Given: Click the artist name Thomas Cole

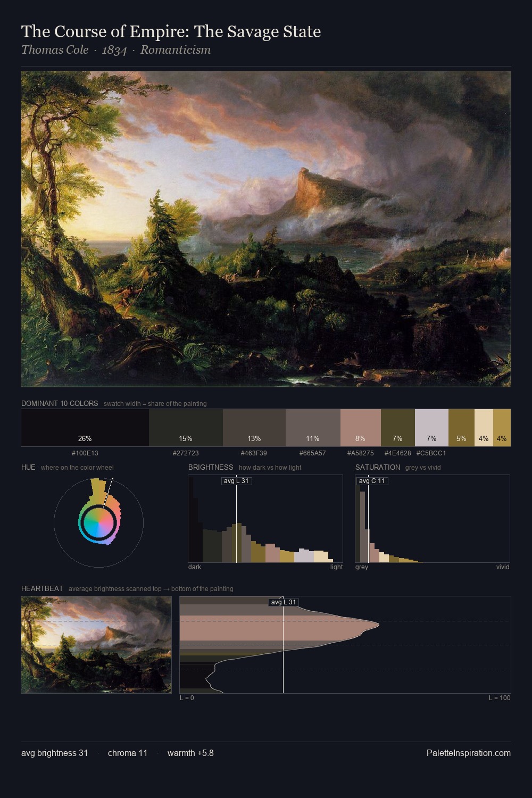Looking at the screenshot, I should click(55, 50).
